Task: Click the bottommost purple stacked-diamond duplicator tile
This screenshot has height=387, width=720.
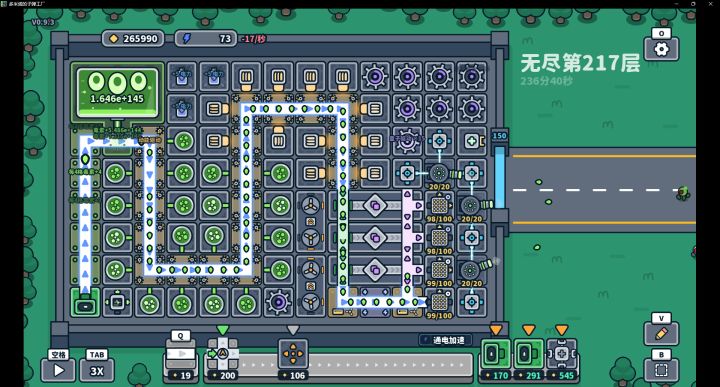Action: (375, 270)
